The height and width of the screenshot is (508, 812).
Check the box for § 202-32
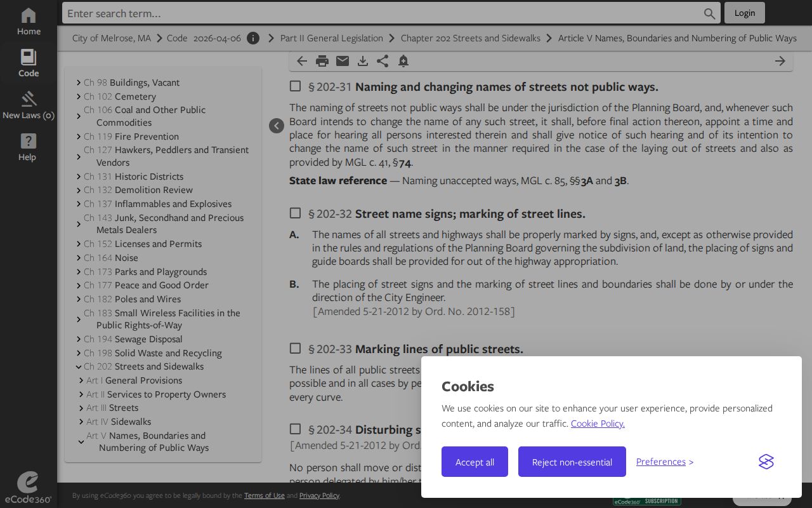tap(295, 213)
